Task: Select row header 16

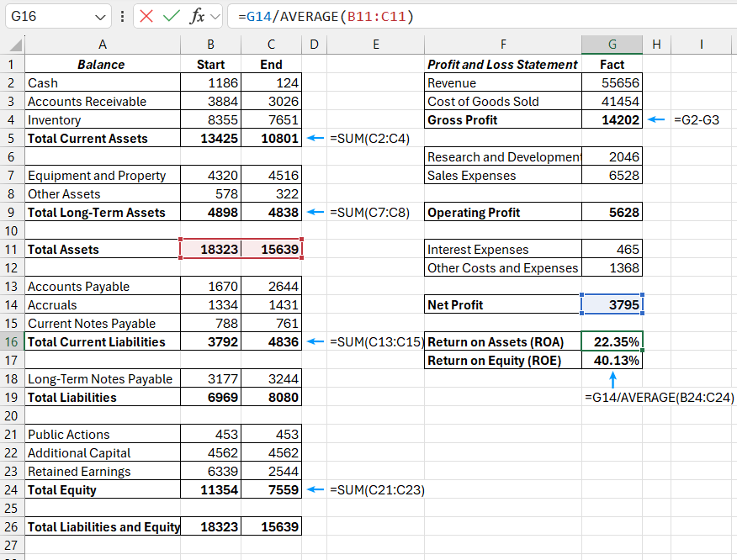Action: 12,341
